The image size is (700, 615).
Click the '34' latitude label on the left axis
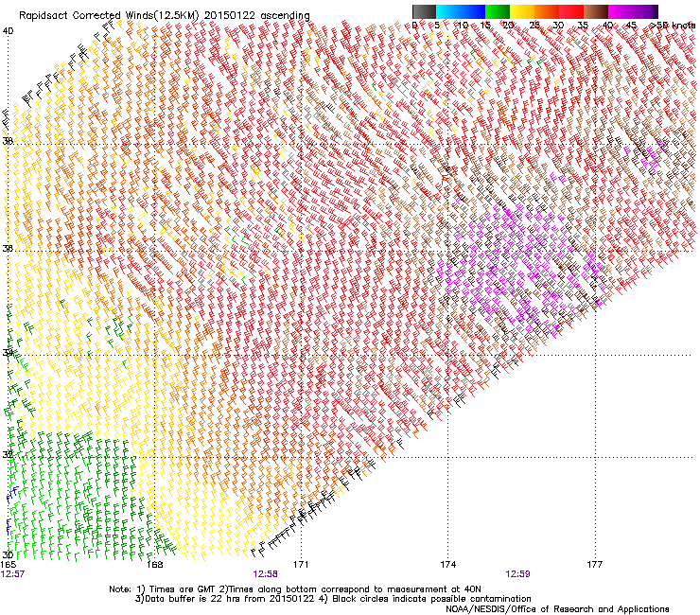8,352
